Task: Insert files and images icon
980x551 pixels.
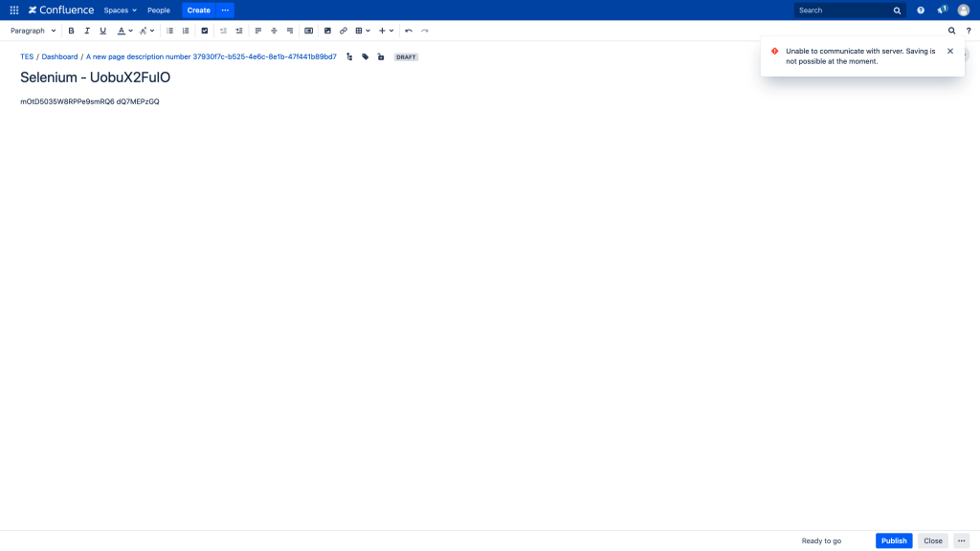Action: point(327,31)
